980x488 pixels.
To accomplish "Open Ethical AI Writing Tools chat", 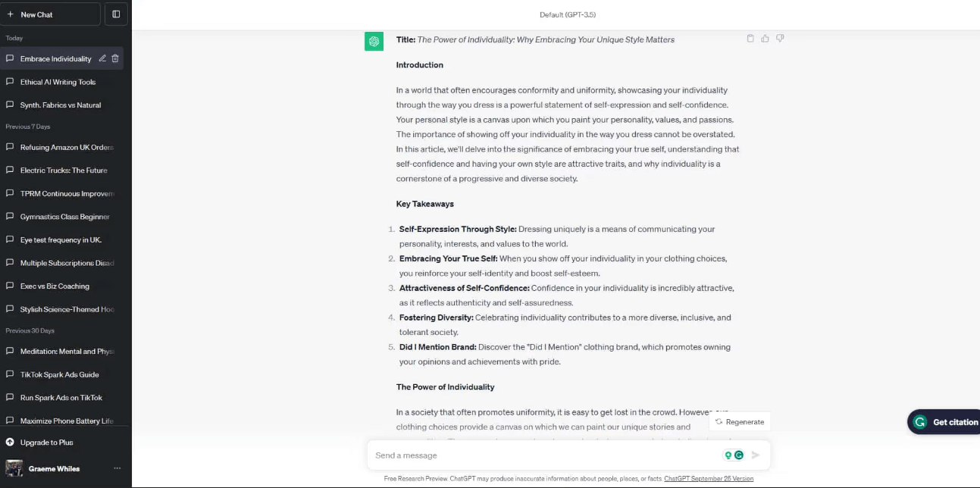I will tap(58, 82).
